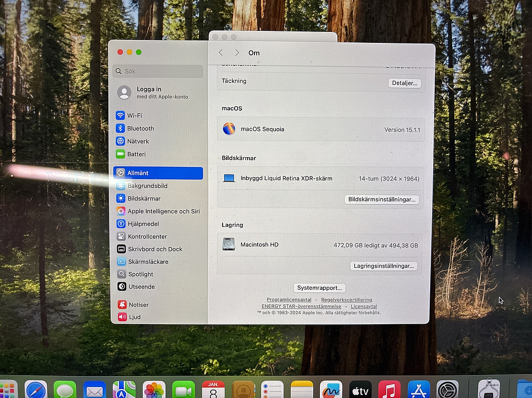Select Kontrollcenter in sidebar
This screenshot has height=398, width=532.
click(x=147, y=236)
